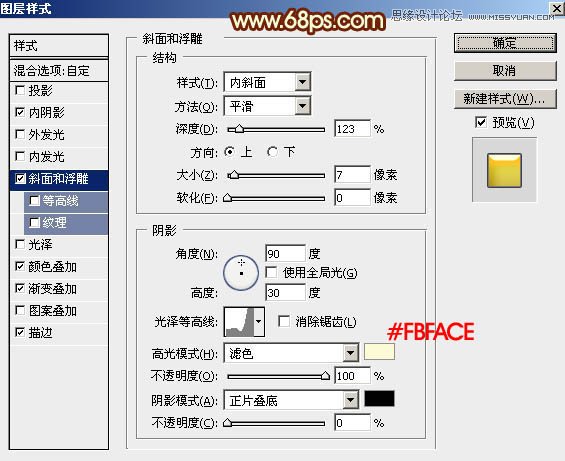Toggle the 预览 preview checkbox
This screenshot has height=461, width=565.
click(481, 123)
